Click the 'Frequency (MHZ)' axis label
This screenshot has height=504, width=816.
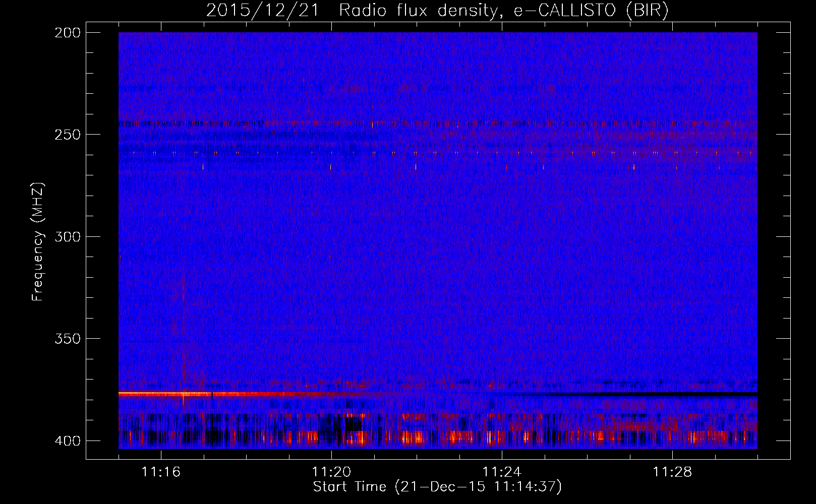point(38,242)
